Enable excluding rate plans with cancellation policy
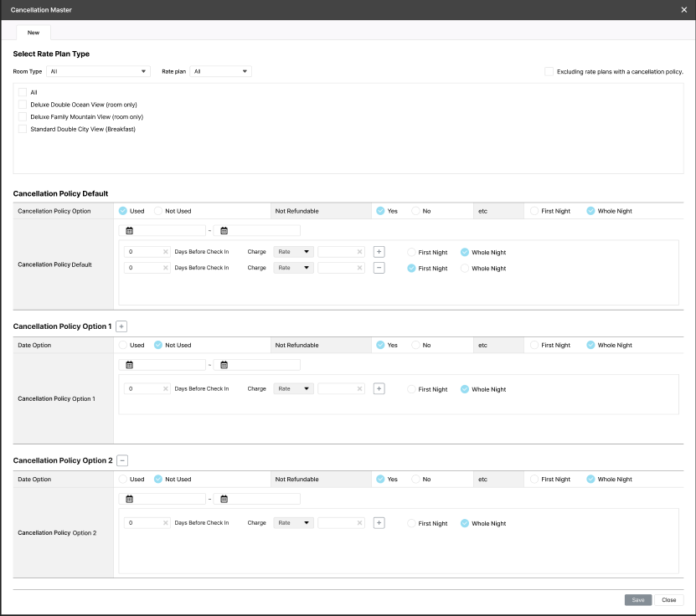This screenshot has height=616, width=696. coord(549,72)
